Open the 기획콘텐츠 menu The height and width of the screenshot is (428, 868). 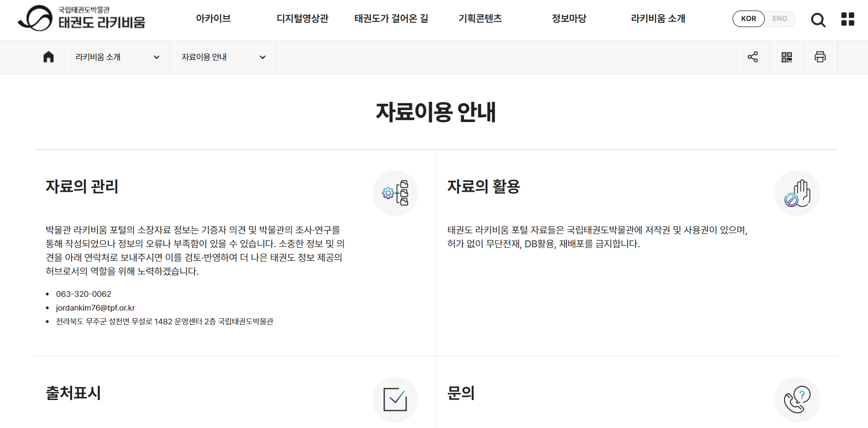click(x=480, y=19)
